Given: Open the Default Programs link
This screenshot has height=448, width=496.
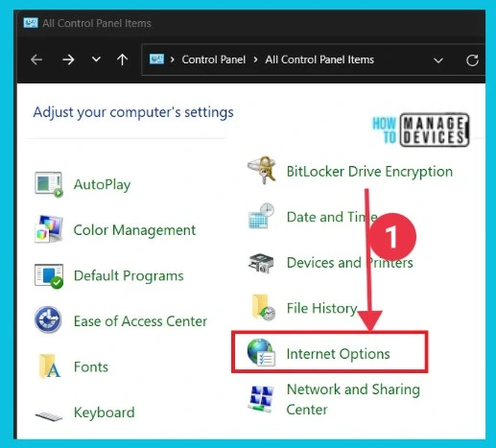Looking at the screenshot, I should pos(129,275).
